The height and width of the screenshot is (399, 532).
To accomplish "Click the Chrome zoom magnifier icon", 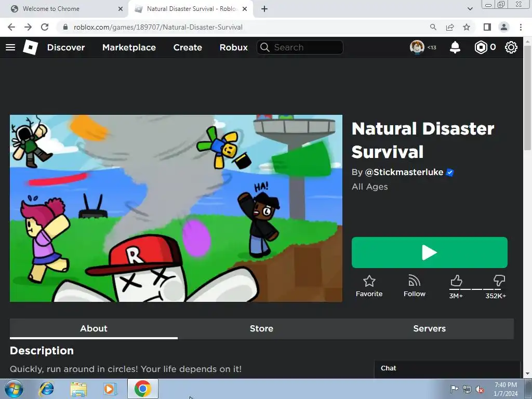I will pyautogui.click(x=433, y=27).
